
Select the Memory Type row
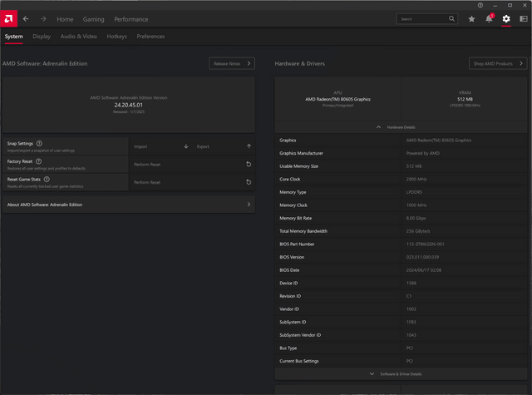401,192
